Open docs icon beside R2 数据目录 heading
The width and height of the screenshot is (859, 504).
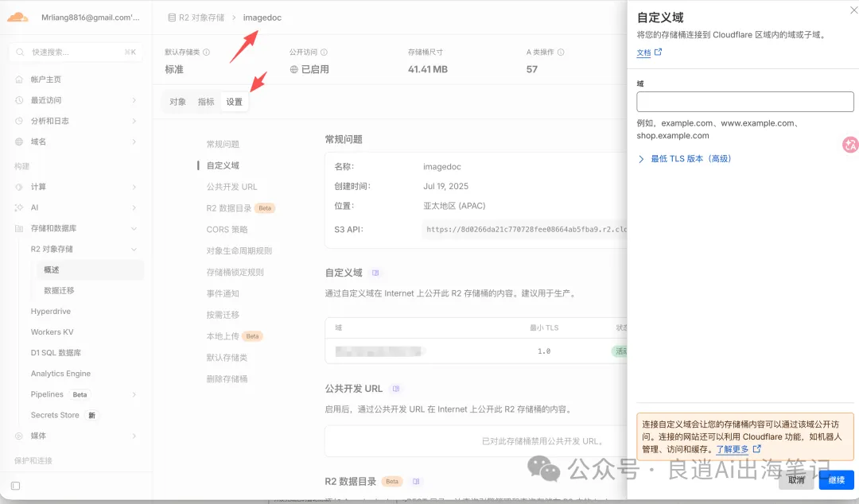416,482
